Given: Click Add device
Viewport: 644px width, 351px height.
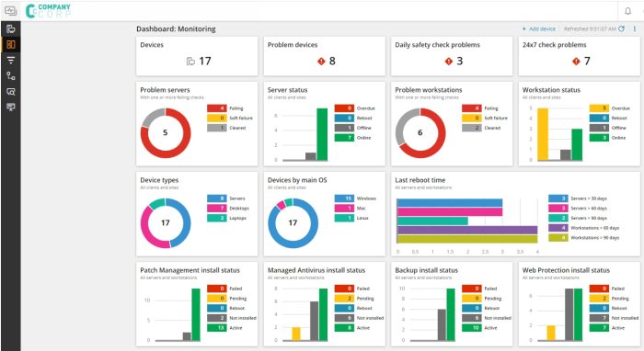Looking at the screenshot, I should point(538,28).
